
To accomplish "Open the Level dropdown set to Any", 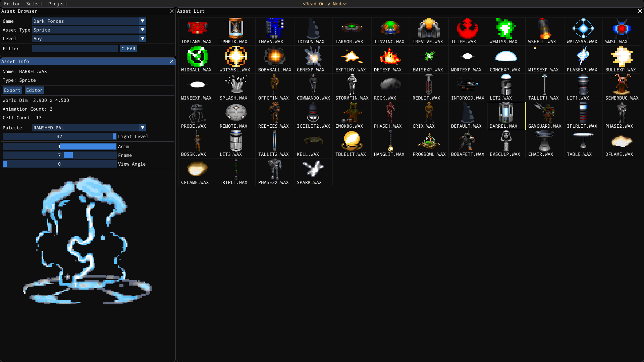I will [x=89, y=39].
